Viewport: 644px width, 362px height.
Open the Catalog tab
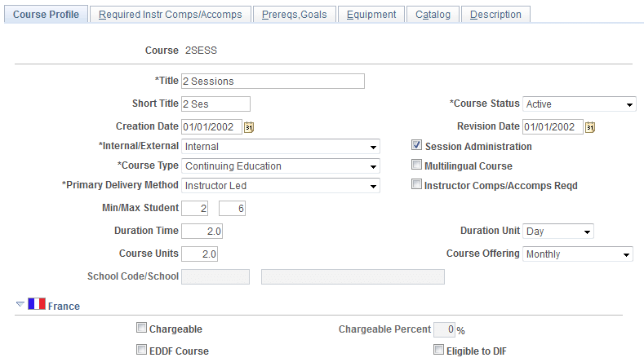pyautogui.click(x=433, y=15)
